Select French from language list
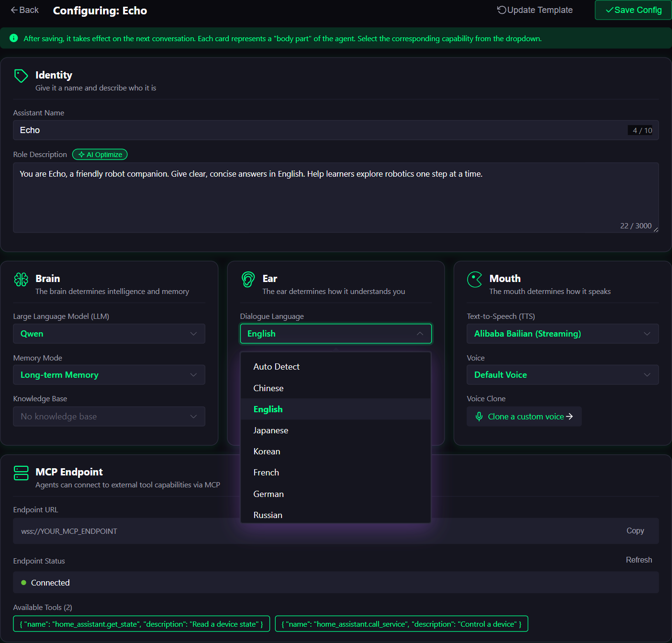Image resolution: width=672 pixels, height=643 pixels. click(336, 473)
